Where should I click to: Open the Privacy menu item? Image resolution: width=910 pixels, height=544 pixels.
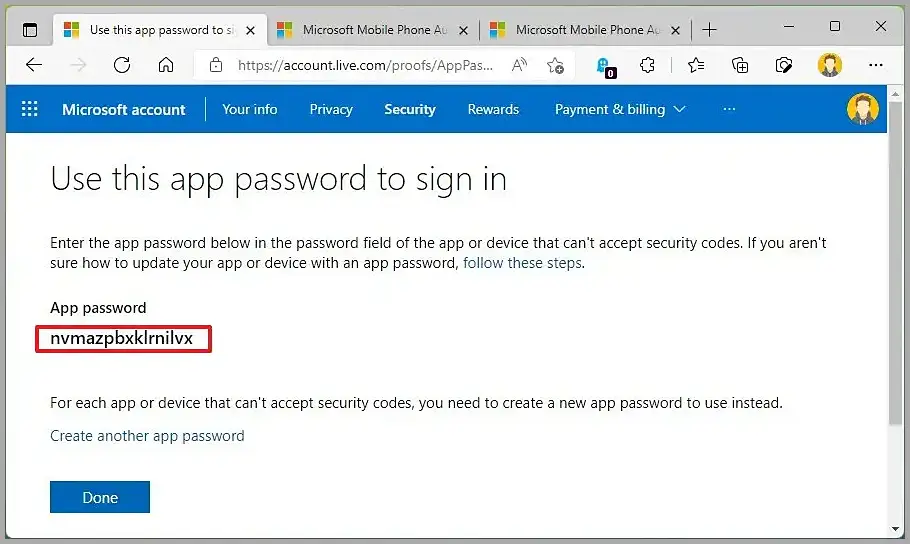pos(331,109)
